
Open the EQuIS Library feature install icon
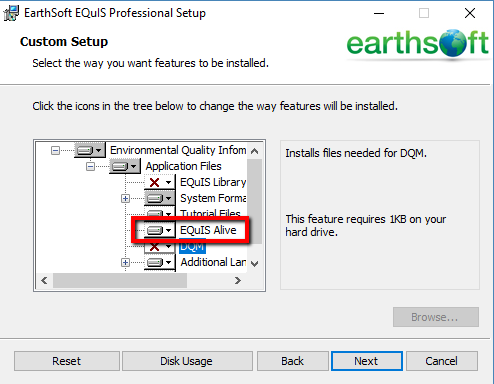click(x=160, y=182)
